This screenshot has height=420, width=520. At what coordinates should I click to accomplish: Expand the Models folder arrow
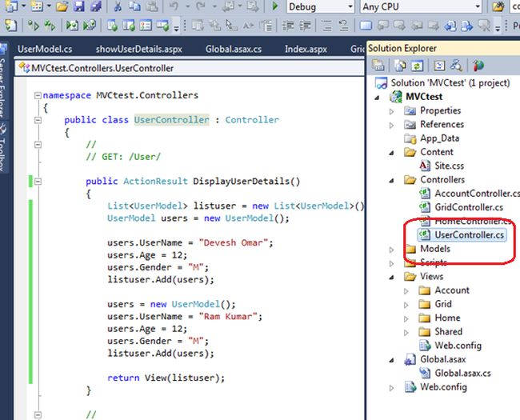pos(392,250)
